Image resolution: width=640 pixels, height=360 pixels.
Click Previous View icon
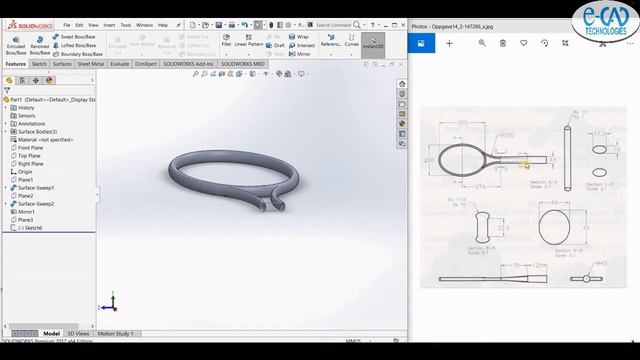[213, 74]
